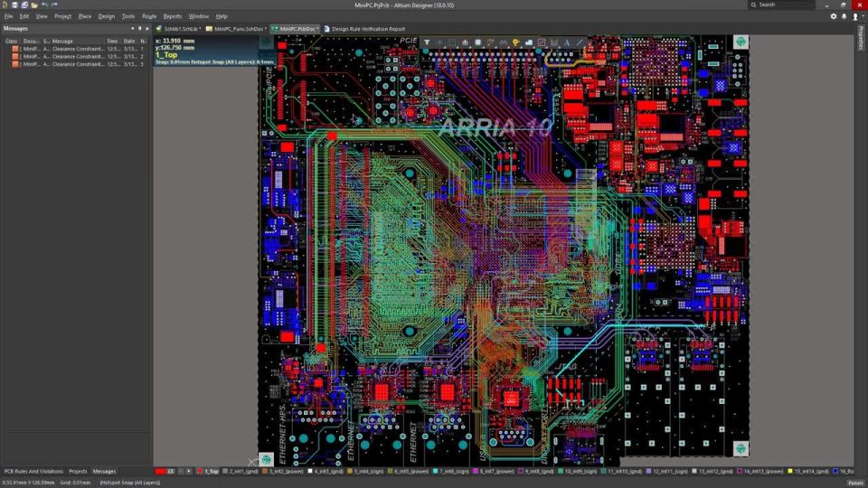Viewport: 868px width, 488px height.
Task: Open the View menu
Action: [x=42, y=16]
